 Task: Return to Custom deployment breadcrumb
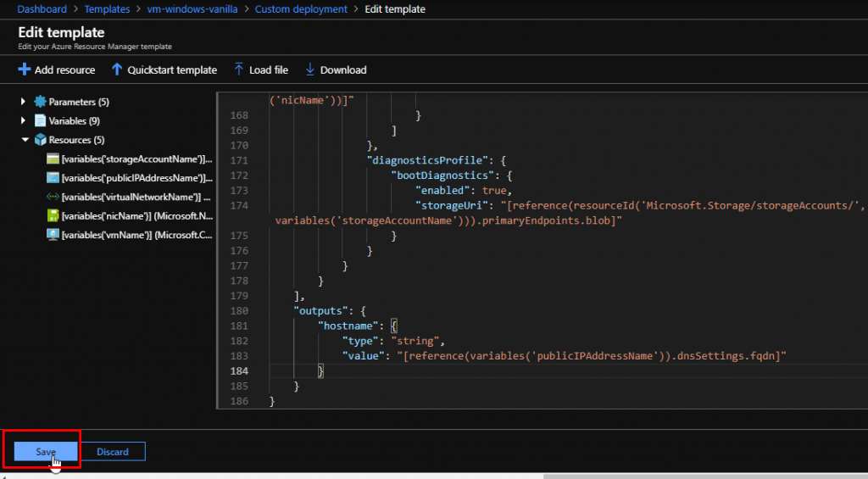(x=301, y=8)
